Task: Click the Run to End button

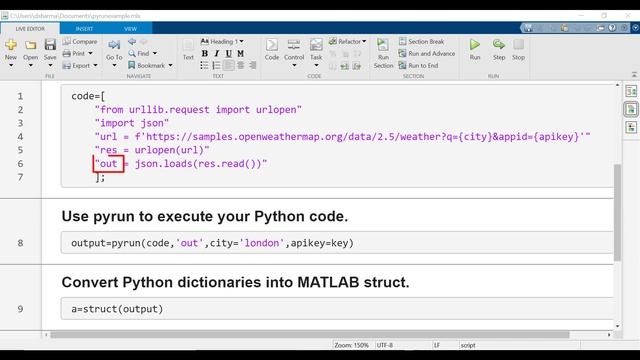Action: coord(418,65)
